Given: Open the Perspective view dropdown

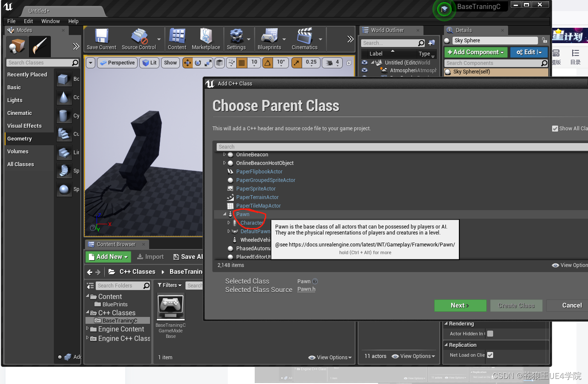Looking at the screenshot, I should click(117, 63).
